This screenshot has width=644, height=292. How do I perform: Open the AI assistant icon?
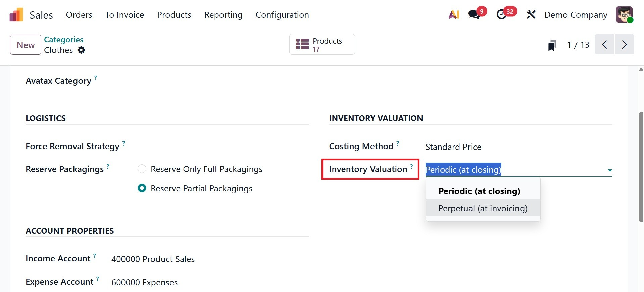(x=454, y=15)
